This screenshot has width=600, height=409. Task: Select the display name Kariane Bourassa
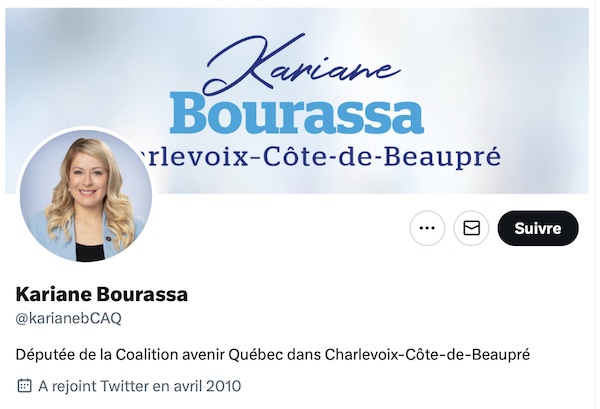click(102, 294)
